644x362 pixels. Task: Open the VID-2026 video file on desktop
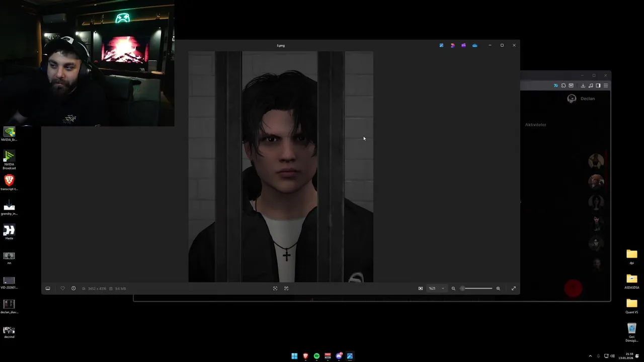(x=9, y=282)
